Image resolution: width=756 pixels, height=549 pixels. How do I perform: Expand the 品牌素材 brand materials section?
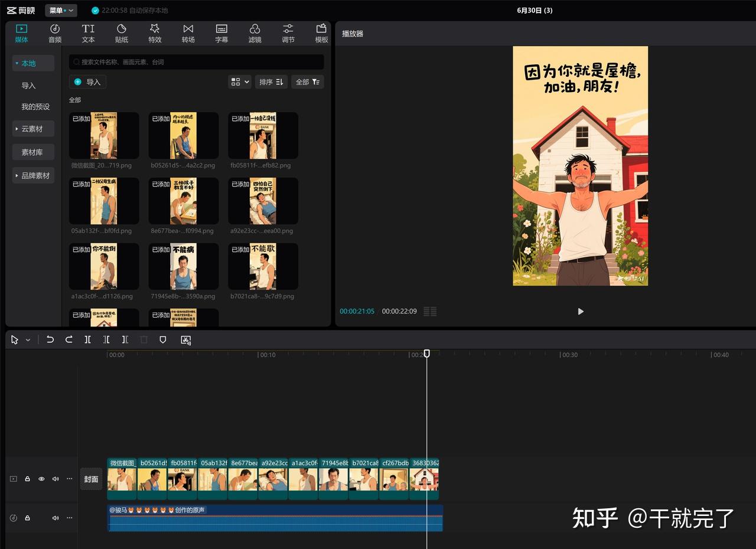33,175
